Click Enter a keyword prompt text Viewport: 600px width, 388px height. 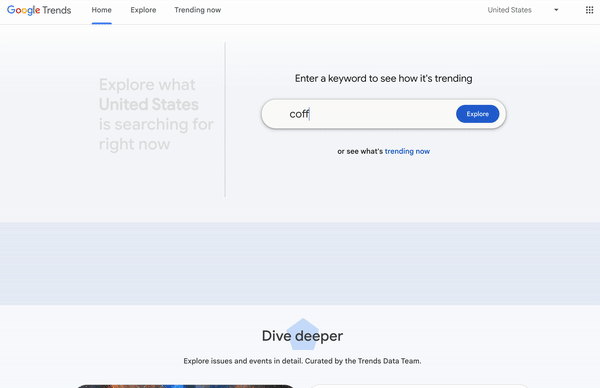(x=383, y=78)
